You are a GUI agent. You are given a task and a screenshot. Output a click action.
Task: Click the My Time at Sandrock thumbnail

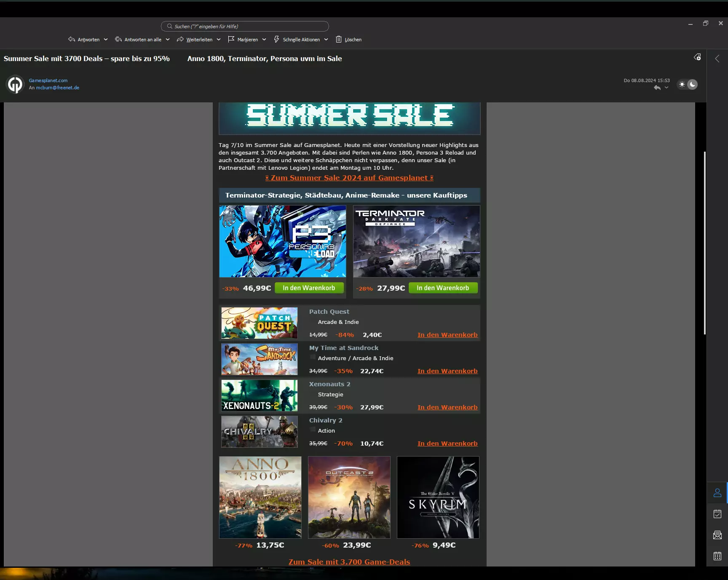click(260, 359)
